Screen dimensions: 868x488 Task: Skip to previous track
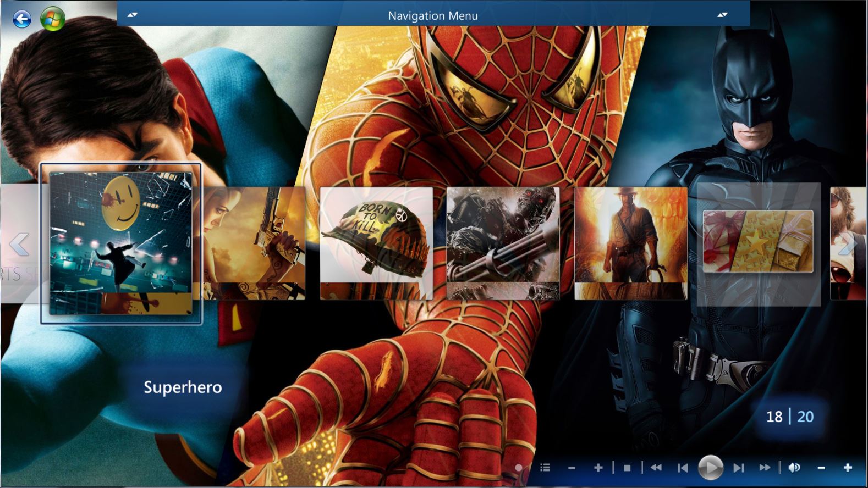683,468
